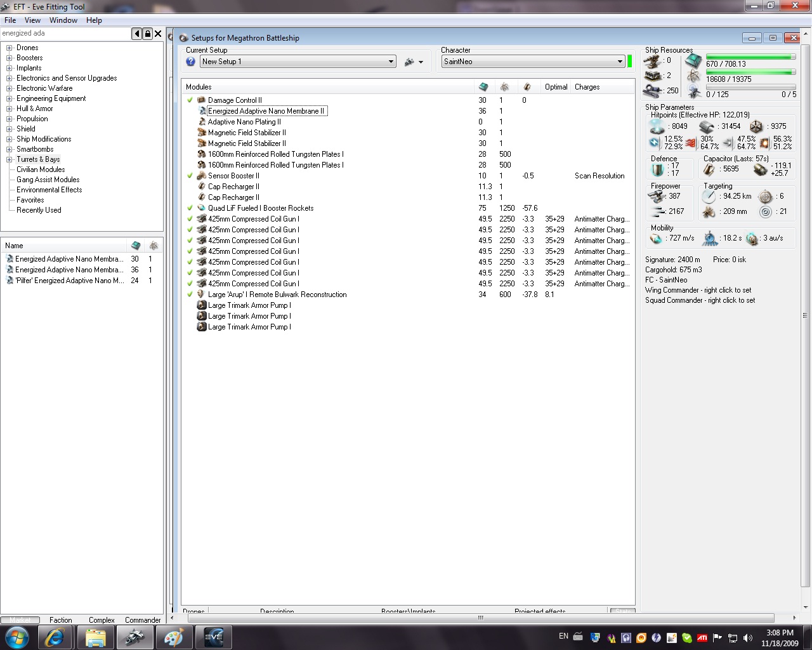Viewport: 812px width, 650px height.
Task: Expand the Hull & Armor tree category
Action: (10, 109)
